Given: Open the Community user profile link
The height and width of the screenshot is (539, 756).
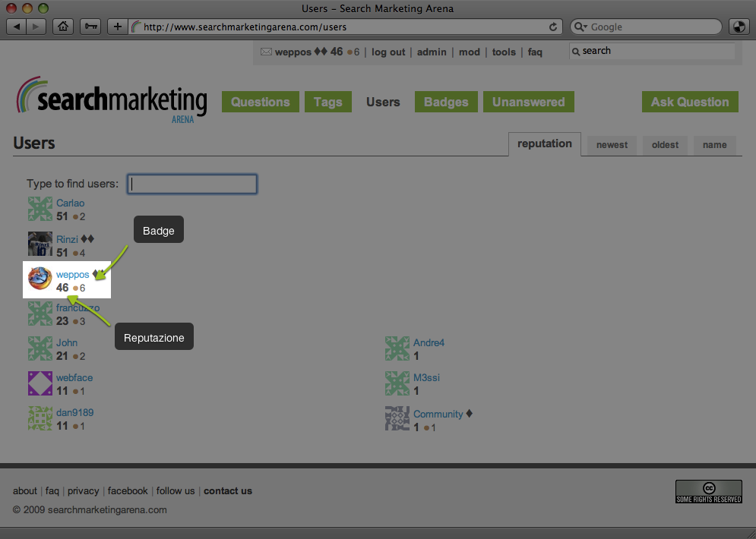Looking at the screenshot, I should click(438, 414).
